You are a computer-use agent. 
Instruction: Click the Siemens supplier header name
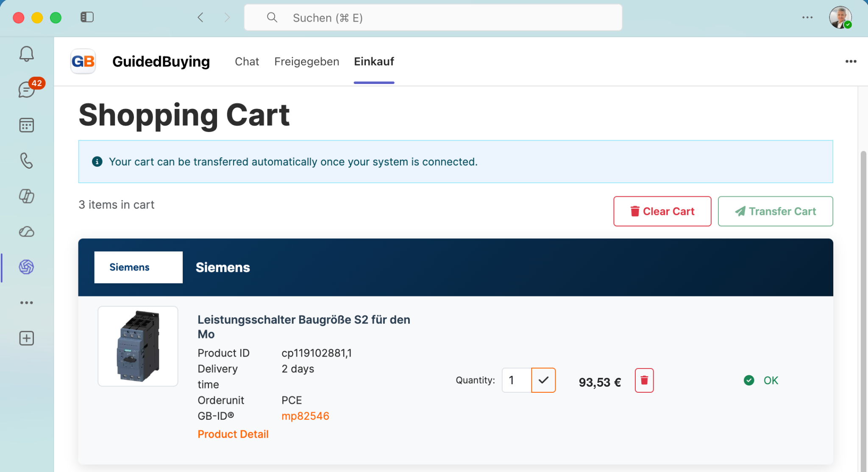pos(223,268)
